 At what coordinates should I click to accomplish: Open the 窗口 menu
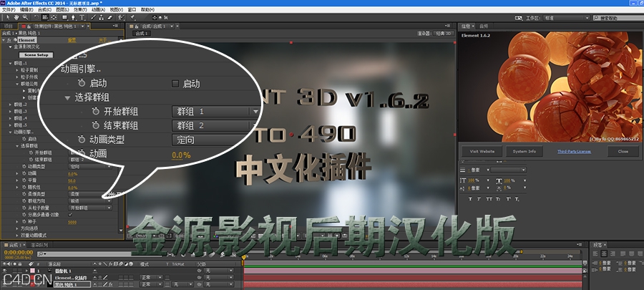pyautogui.click(x=132, y=9)
